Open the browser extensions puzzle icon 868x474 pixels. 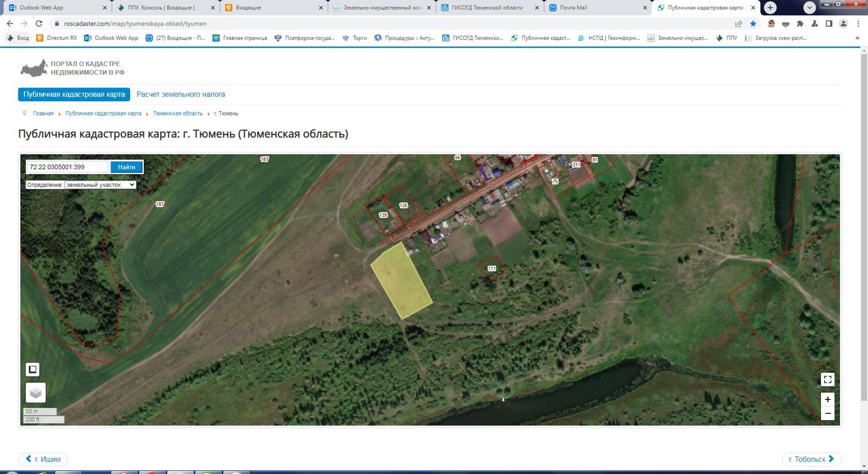800,24
